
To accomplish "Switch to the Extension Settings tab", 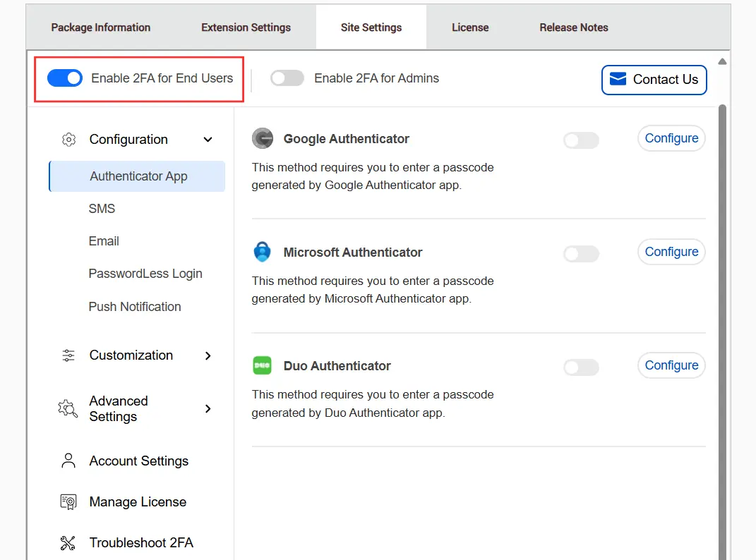I will point(246,28).
